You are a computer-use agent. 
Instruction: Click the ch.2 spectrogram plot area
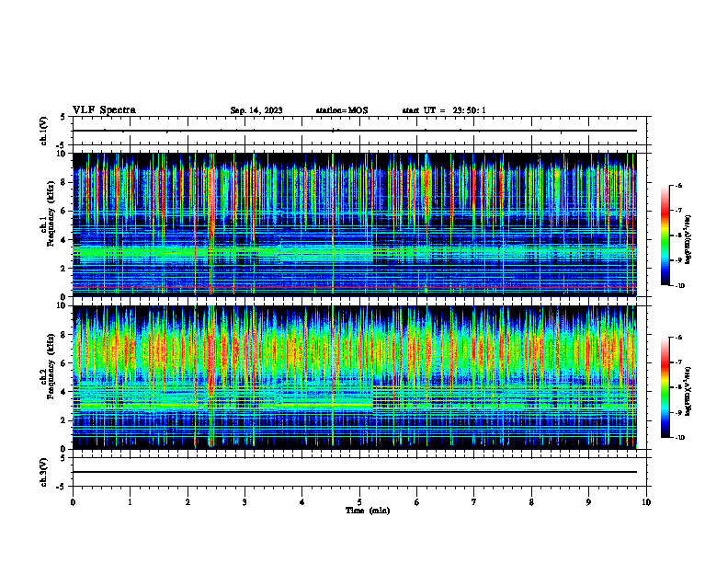pyautogui.click(x=355, y=377)
